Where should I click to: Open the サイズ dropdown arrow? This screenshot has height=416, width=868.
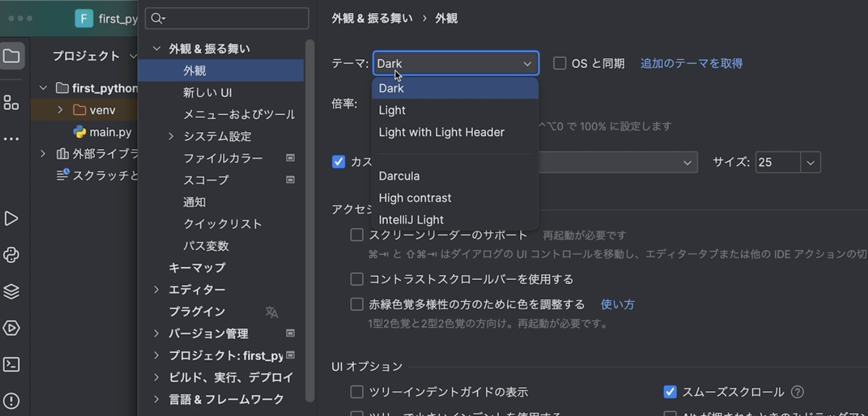pos(810,163)
